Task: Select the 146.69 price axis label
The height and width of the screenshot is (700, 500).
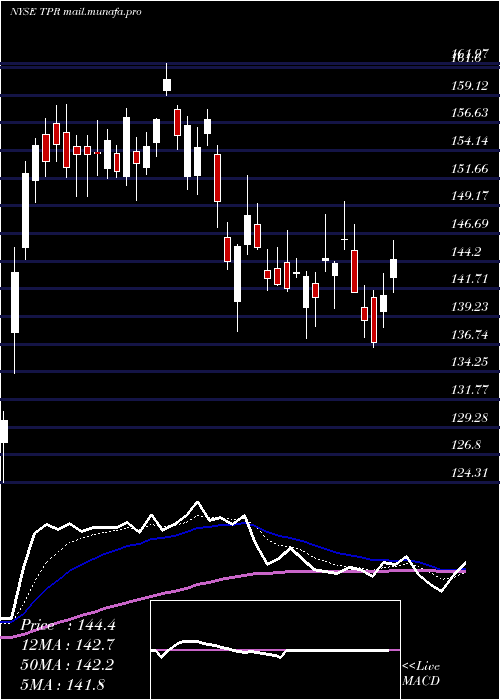Action: [471, 224]
